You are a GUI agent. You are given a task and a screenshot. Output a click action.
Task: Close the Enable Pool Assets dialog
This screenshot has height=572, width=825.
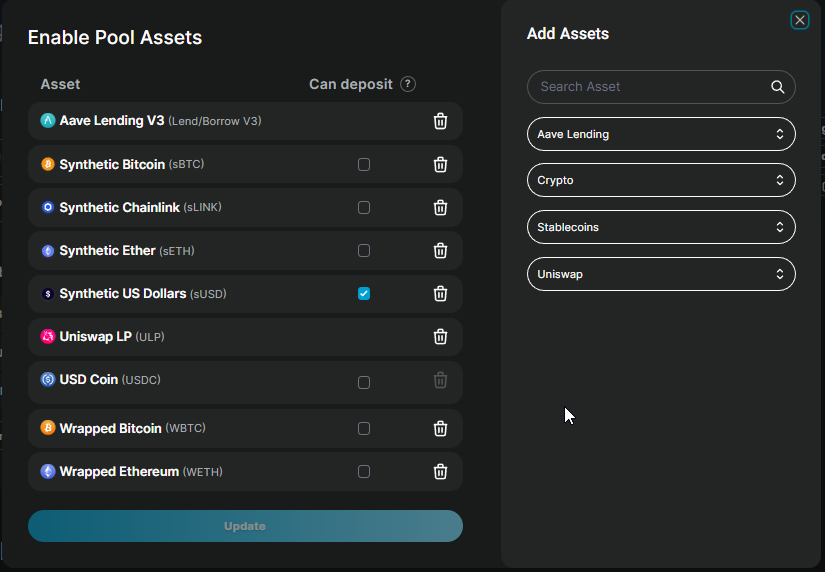point(800,20)
